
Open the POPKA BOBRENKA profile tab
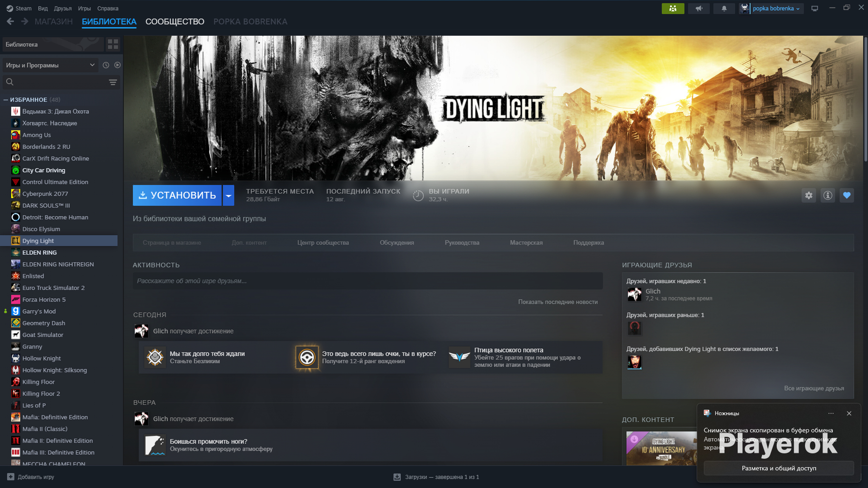click(250, 21)
